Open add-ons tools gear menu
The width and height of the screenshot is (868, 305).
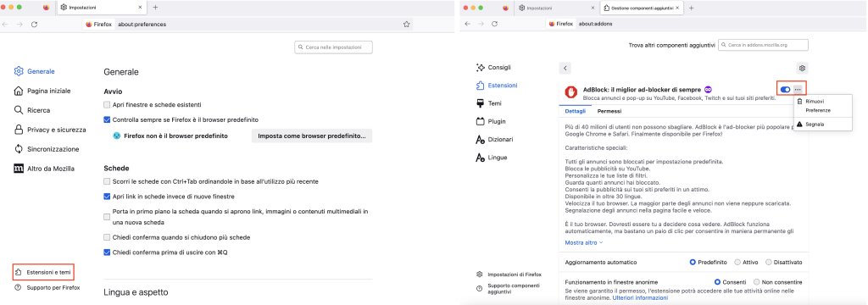pos(802,68)
